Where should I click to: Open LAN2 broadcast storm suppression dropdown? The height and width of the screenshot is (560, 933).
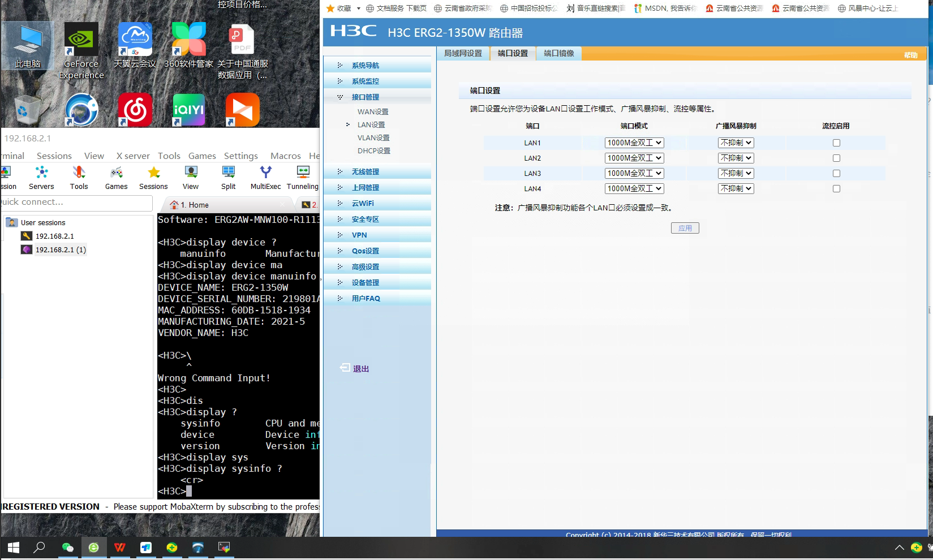(736, 158)
